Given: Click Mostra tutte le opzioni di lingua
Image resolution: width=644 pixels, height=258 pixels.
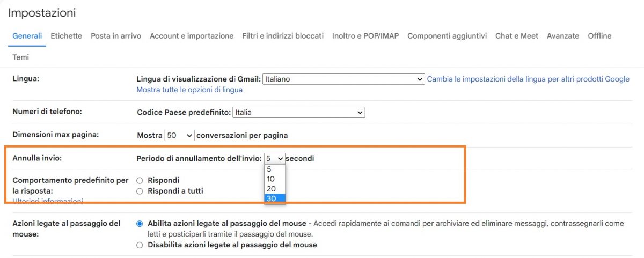Looking at the screenshot, I should 189,90.
